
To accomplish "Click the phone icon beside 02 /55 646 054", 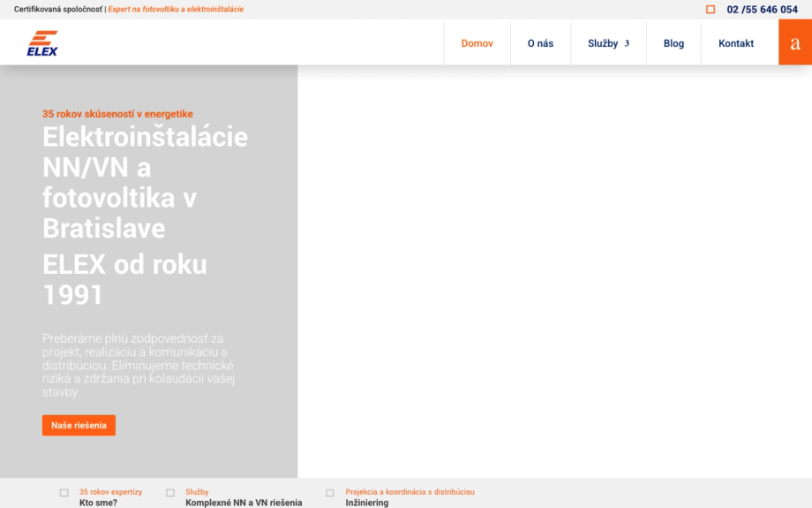I will pyautogui.click(x=710, y=10).
